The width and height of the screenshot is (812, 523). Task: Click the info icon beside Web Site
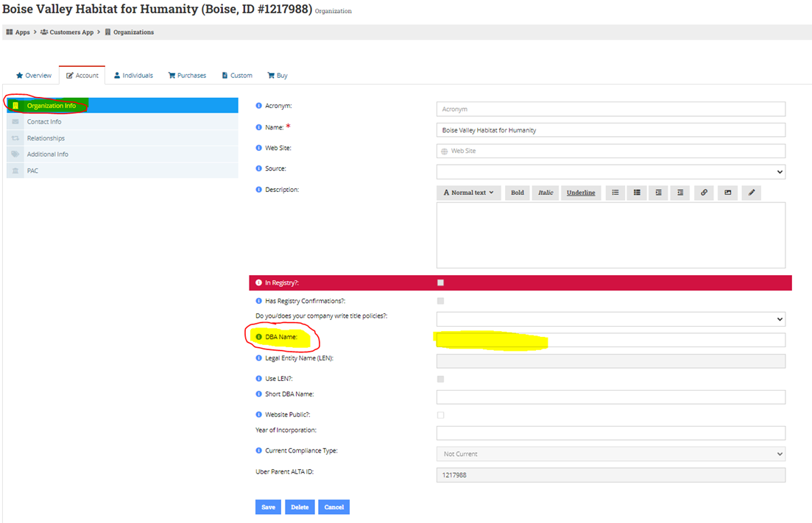(258, 148)
